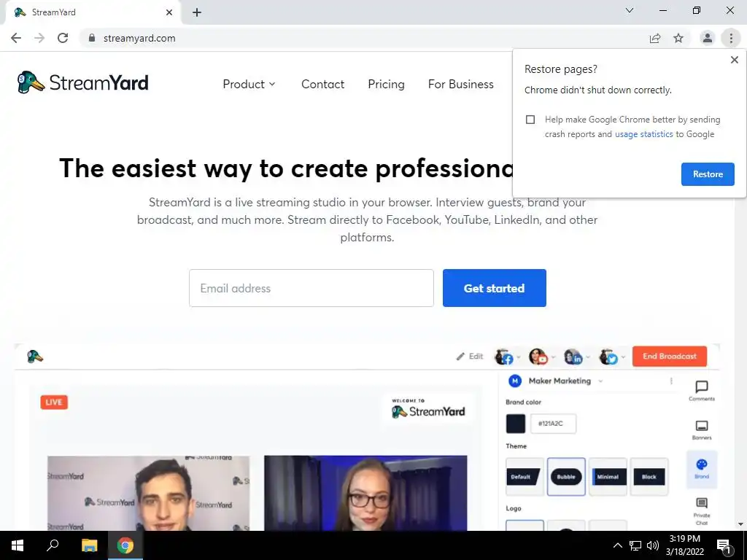
Task: Choose the Default theme
Action: point(525,477)
